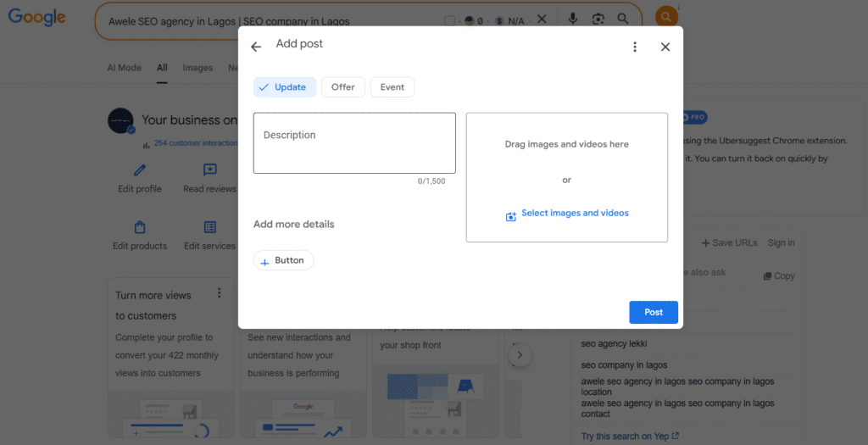Select the Event post type chip
This screenshot has height=445, width=868.
392,87
